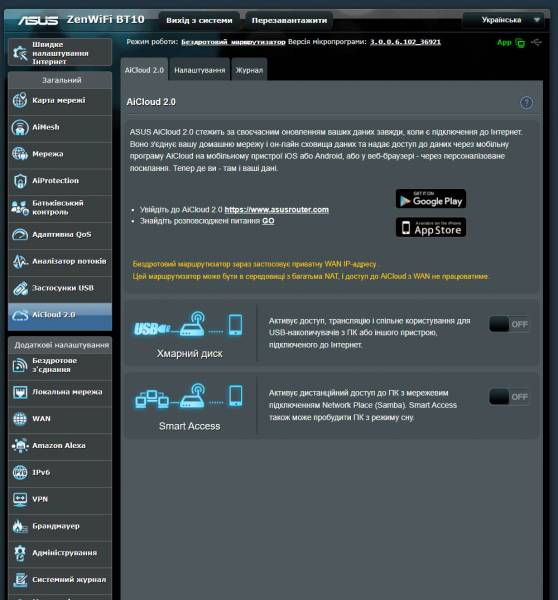558x600 pixels.
Task: Click the AiCloud 2.0 page heading
Action: pos(151,102)
